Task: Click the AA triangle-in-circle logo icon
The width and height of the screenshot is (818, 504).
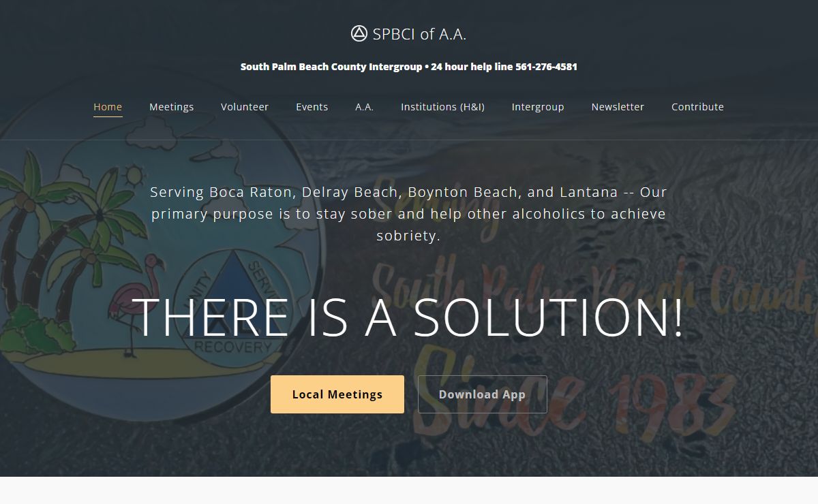Action: click(x=359, y=33)
